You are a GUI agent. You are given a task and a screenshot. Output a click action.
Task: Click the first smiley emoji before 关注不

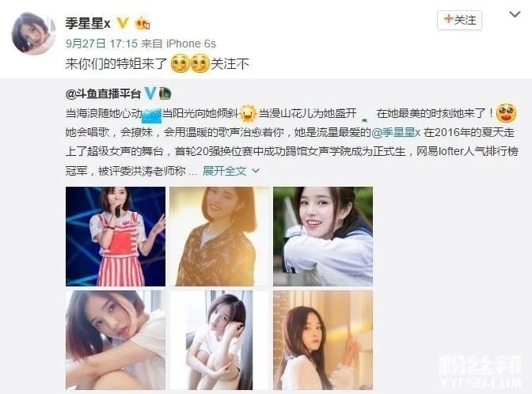pyautogui.click(x=180, y=63)
